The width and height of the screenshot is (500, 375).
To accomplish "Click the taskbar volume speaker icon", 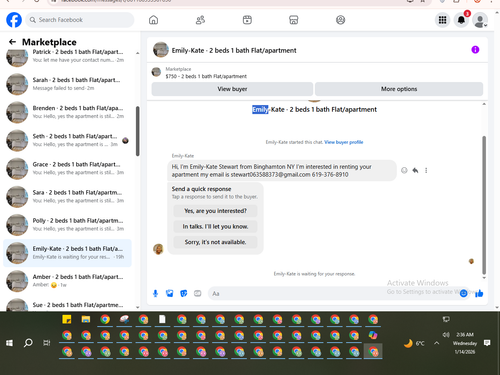I will (446, 334).
